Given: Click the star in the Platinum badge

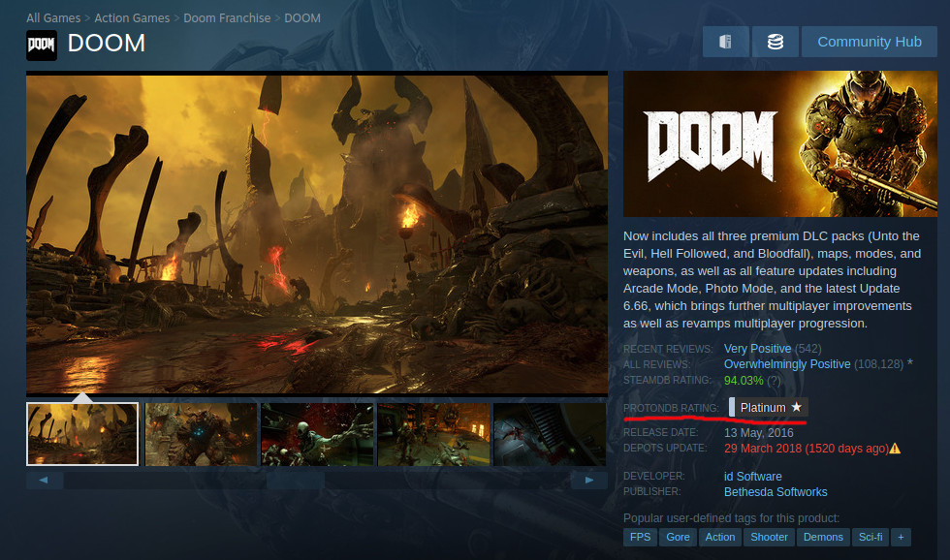Looking at the screenshot, I should coord(797,408).
